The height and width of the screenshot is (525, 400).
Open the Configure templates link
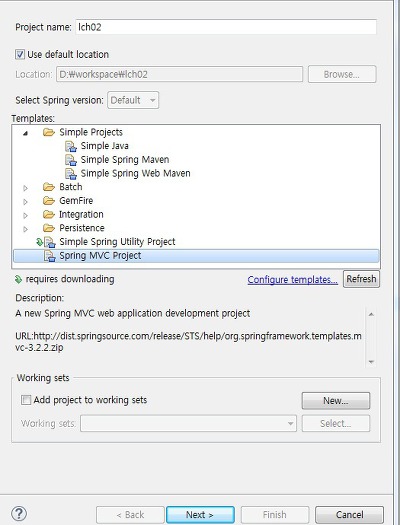[293, 280]
